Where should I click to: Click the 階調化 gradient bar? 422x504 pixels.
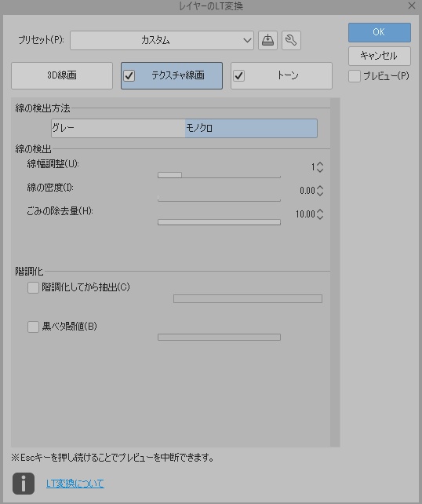click(x=248, y=298)
